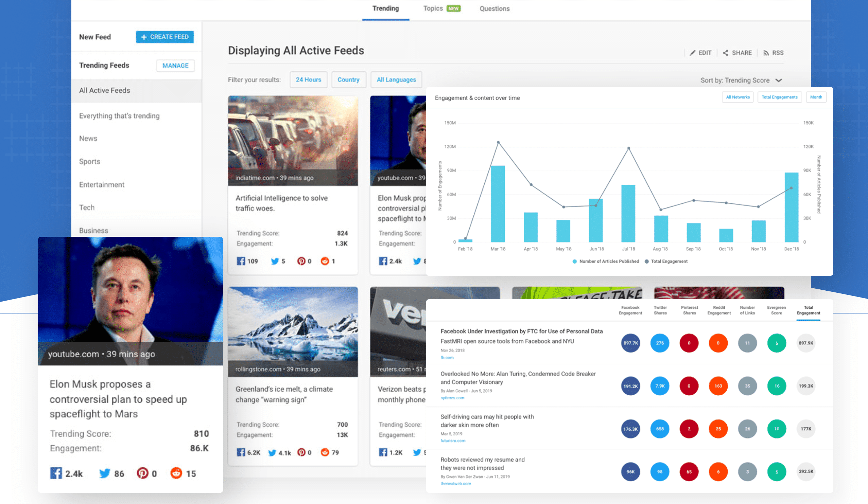Open the Sort by Trending Score dropdown
868x504 pixels.
[x=741, y=80]
